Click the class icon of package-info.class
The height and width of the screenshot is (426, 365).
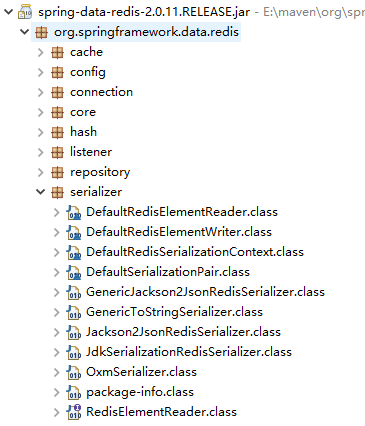pyautogui.click(x=73, y=392)
